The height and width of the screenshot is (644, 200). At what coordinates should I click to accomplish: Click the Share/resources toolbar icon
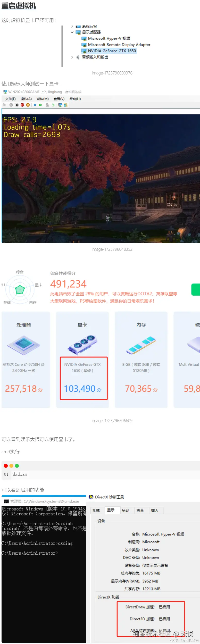pos(65,105)
